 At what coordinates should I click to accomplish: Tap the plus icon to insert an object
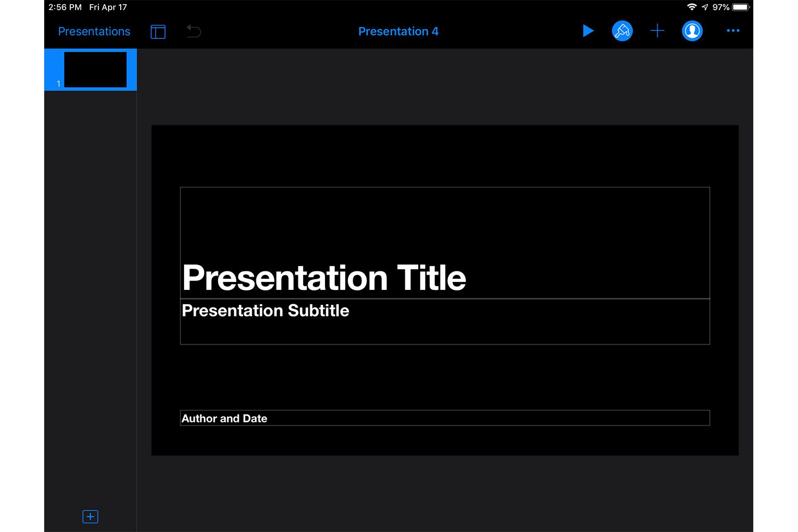click(x=657, y=31)
